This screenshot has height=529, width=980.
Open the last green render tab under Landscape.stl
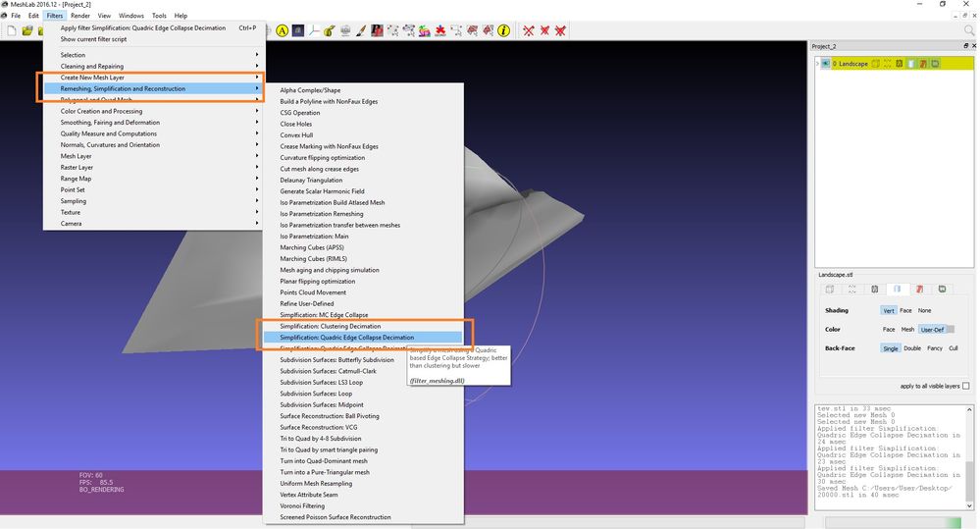942,289
